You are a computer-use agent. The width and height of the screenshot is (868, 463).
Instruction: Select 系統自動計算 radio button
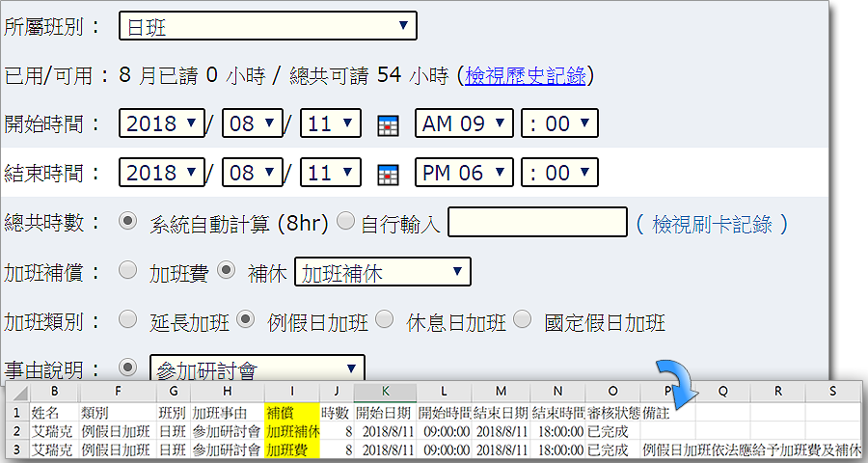[128, 222]
